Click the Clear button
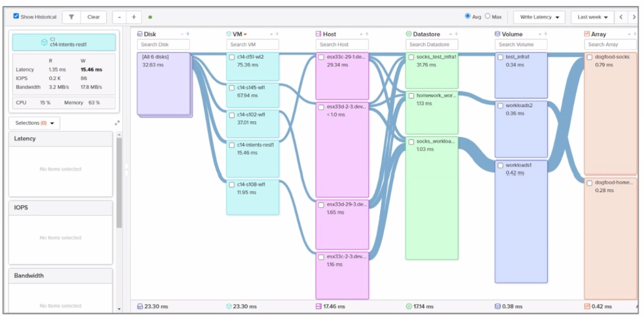This screenshot has height=316, width=644. [94, 17]
